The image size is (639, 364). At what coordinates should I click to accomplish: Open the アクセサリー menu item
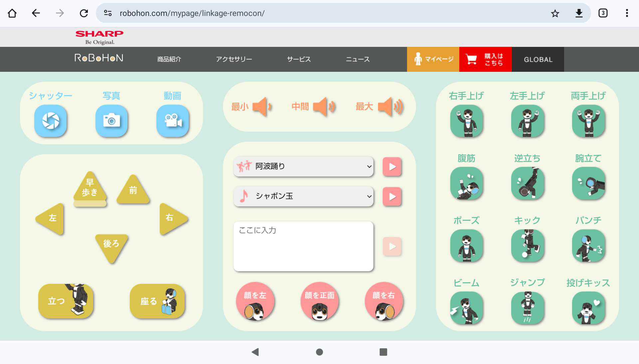(234, 59)
